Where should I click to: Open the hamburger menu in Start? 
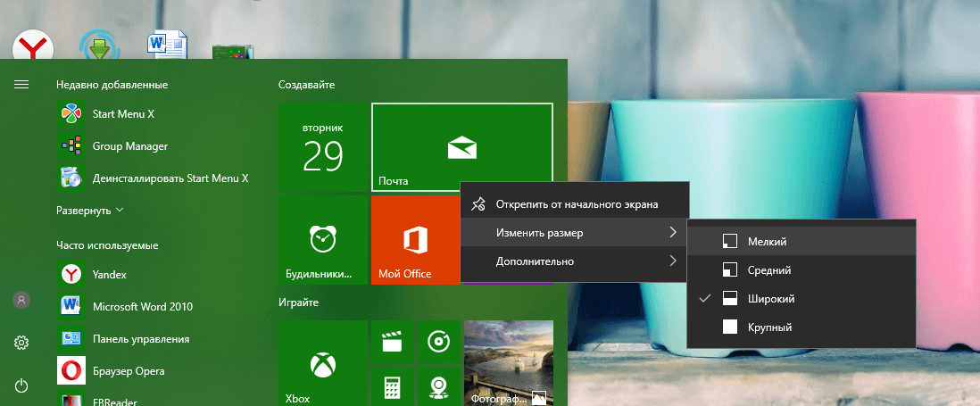point(21,84)
